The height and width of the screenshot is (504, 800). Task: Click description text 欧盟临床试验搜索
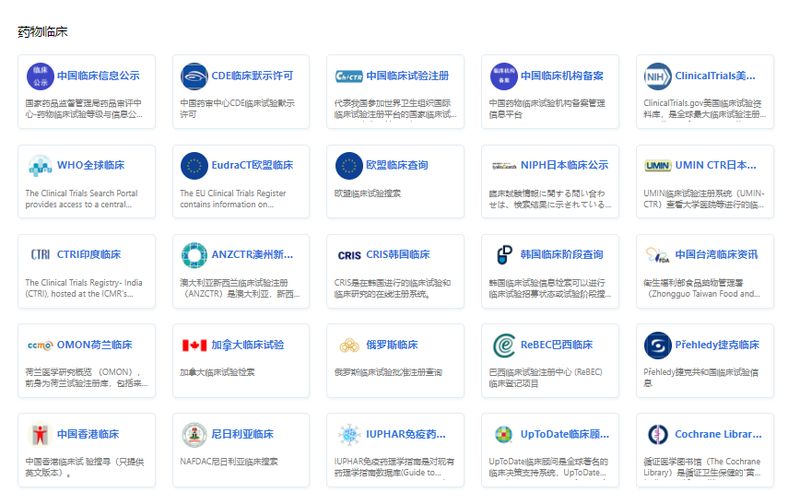[367, 193]
